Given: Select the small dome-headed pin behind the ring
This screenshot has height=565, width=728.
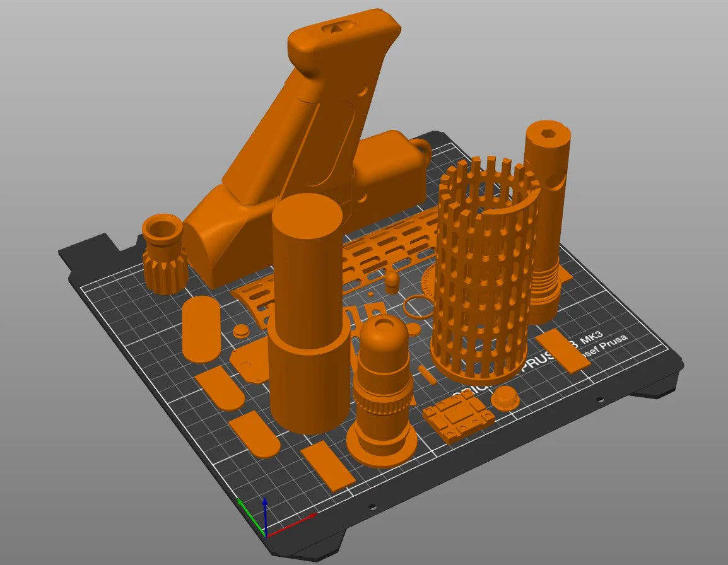Looking at the screenshot, I should pyautogui.click(x=392, y=282).
